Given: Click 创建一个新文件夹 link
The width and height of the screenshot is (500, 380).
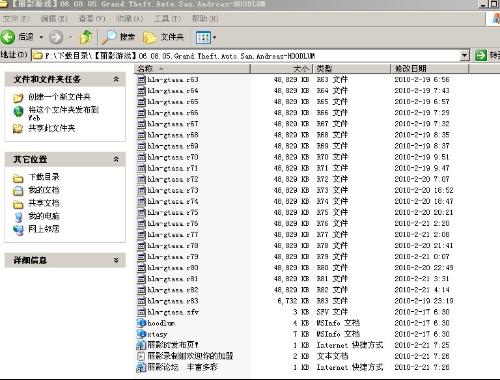Looking at the screenshot, I should (x=59, y=97).
